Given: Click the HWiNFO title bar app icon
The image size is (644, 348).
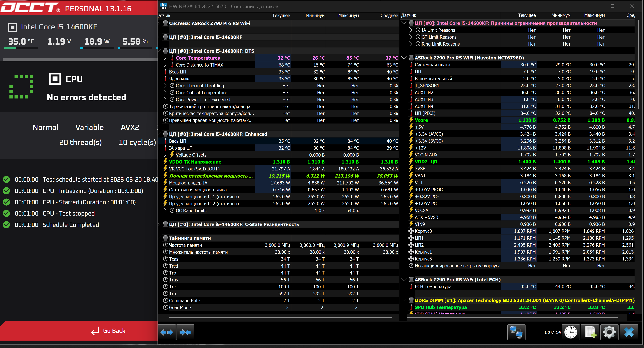Looking at the screenshot, I should [164, 6].
